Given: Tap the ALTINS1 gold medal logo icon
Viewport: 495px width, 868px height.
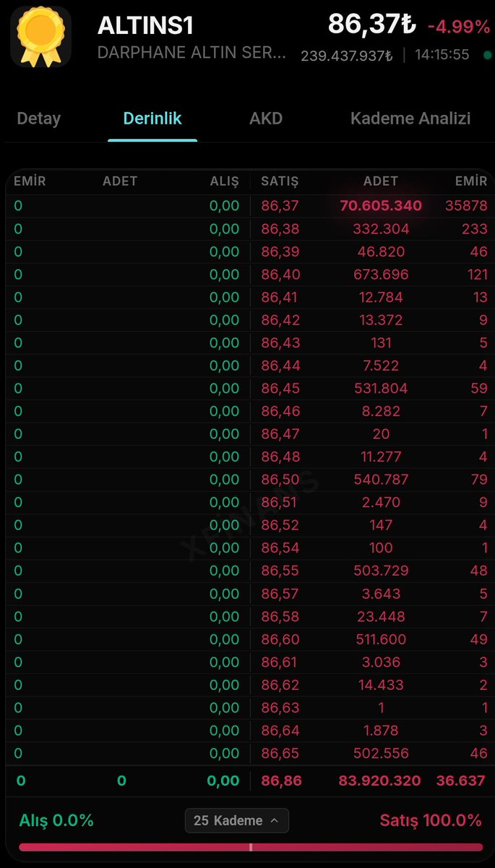Looking at the screenshot, I should 40,36.
